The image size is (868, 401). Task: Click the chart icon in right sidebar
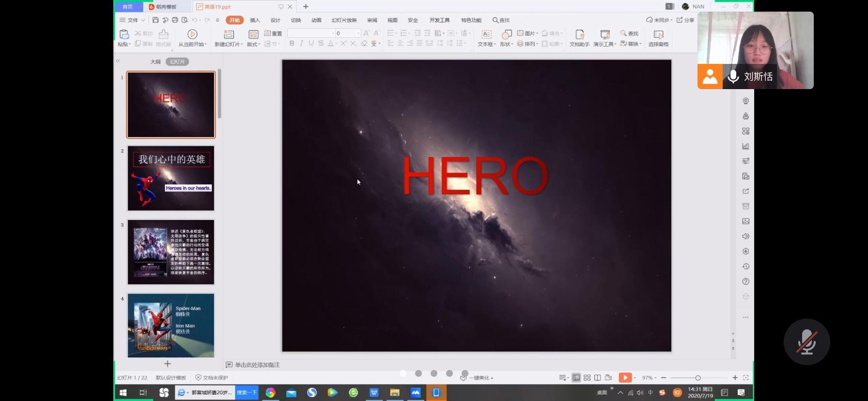(x=746, y=146)
